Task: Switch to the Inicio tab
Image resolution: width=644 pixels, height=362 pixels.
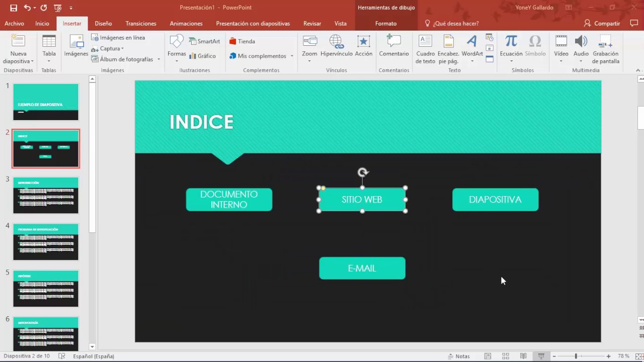Action: [x=42, y=23]
